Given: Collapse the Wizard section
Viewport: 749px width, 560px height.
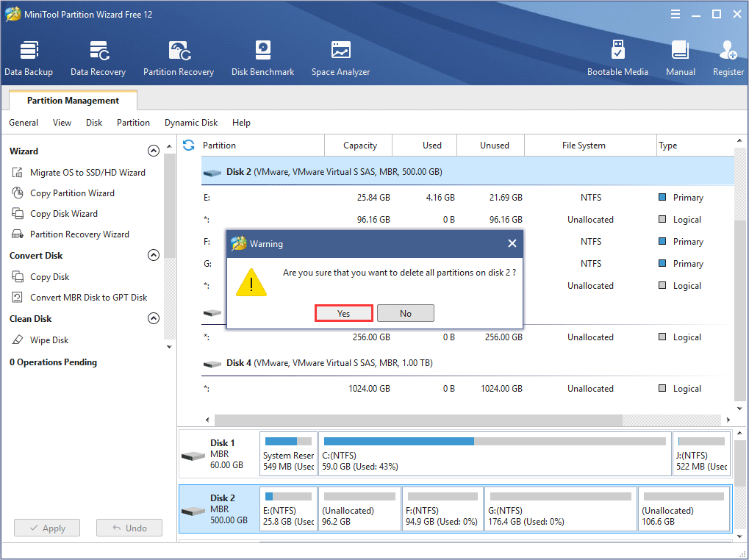Looking at the screenshot, I should 154,151.
